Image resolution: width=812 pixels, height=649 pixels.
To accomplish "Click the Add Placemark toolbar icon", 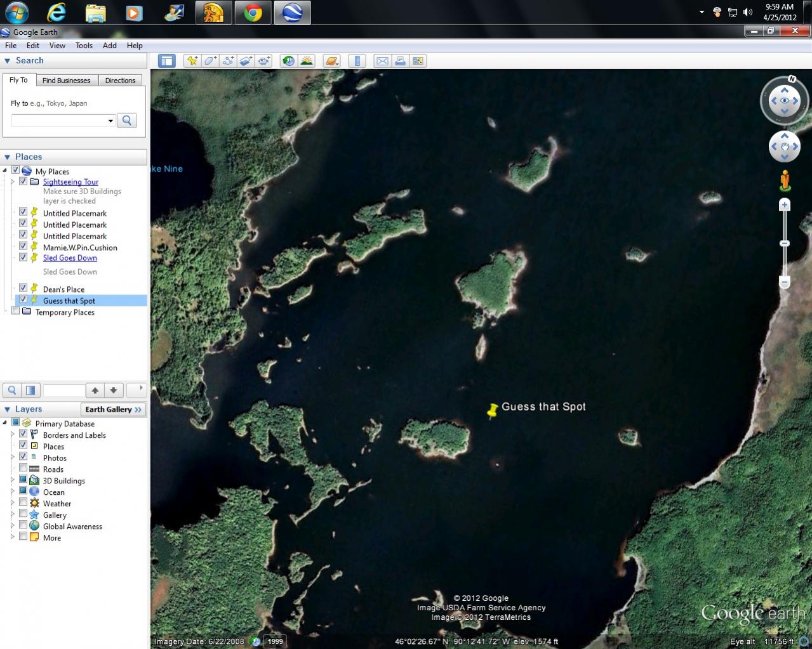I will (x=191, y=61).
